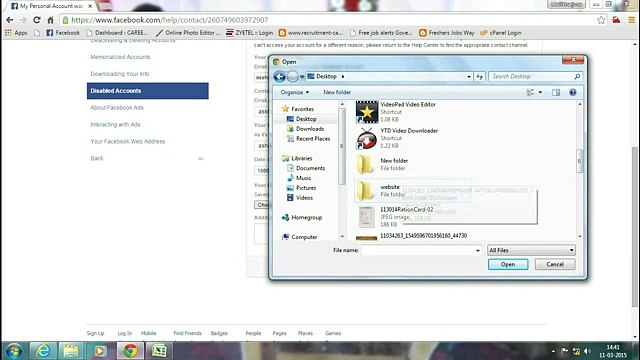Open the Organize dropdown menu
The height and width of the screenshot is (360, 640).
(x=294, y=92)
